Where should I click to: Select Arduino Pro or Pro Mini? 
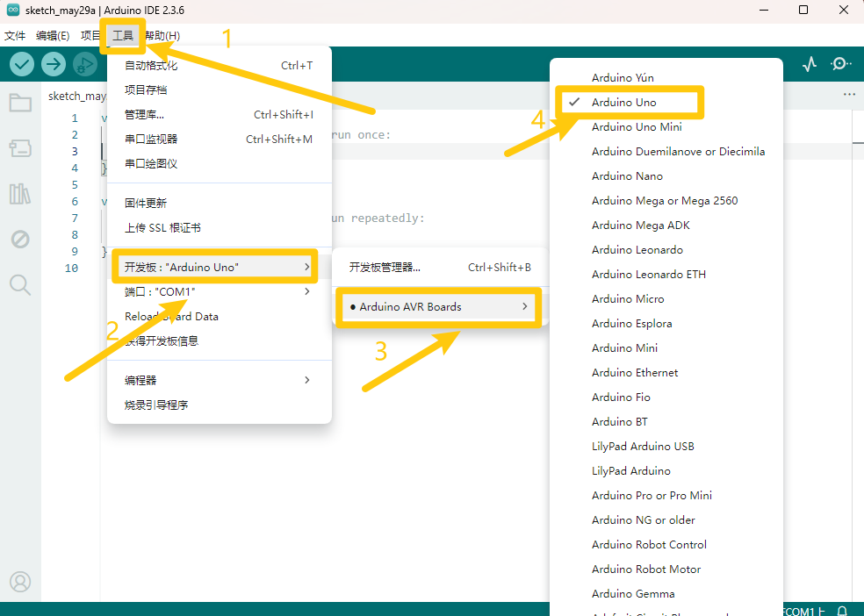pyautogui.click(x=666, y=496)
